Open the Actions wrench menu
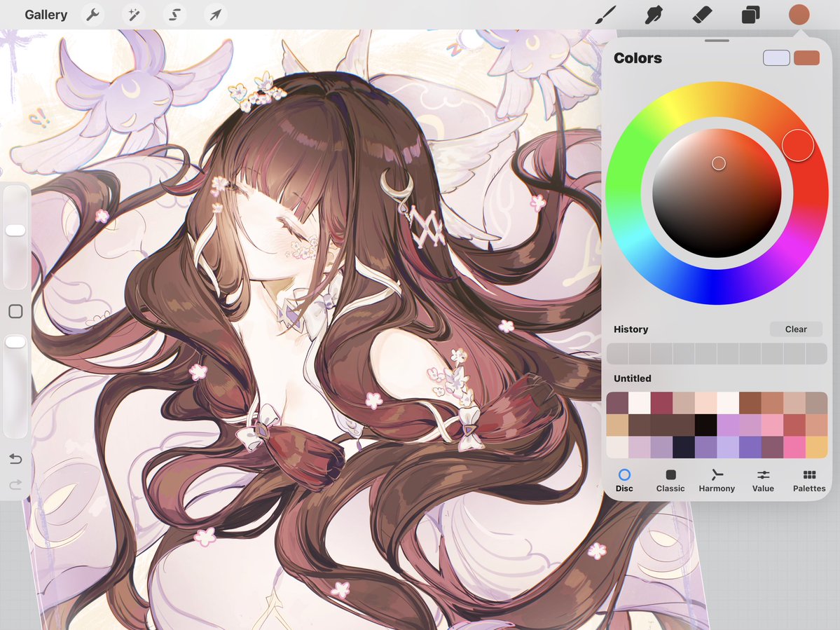 pos(92,15)
